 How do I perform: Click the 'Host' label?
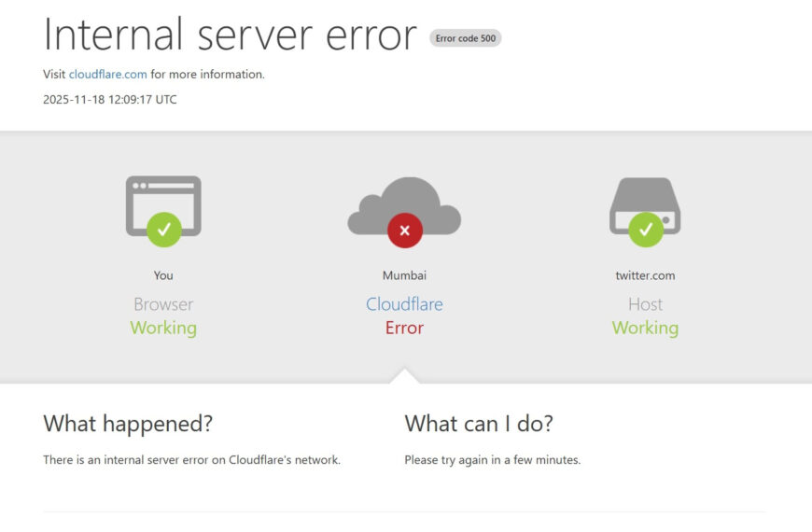click(645, 304)
